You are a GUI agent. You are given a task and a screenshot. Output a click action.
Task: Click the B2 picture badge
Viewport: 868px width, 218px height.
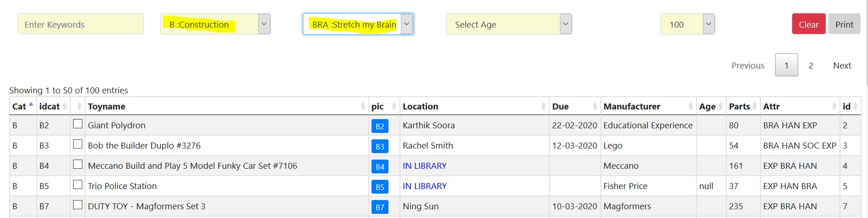380,126
